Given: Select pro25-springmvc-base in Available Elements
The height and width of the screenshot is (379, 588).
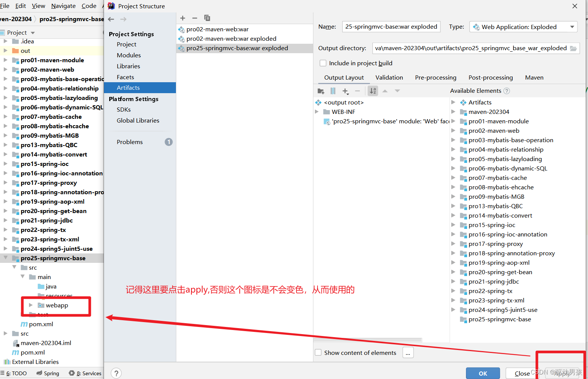Looking at the screenshot, I should pos(499,319).
